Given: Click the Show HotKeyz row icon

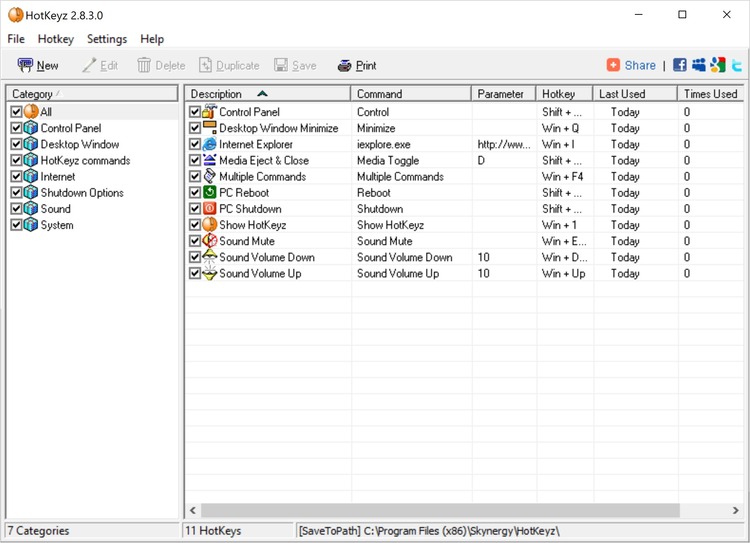Looking at the screenshot, I should 210,224.
